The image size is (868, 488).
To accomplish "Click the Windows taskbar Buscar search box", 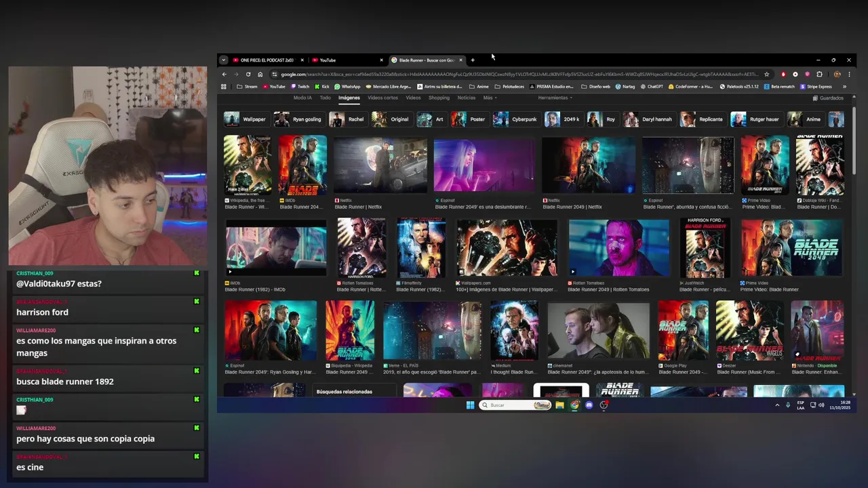I will click(x=515, y=405).
